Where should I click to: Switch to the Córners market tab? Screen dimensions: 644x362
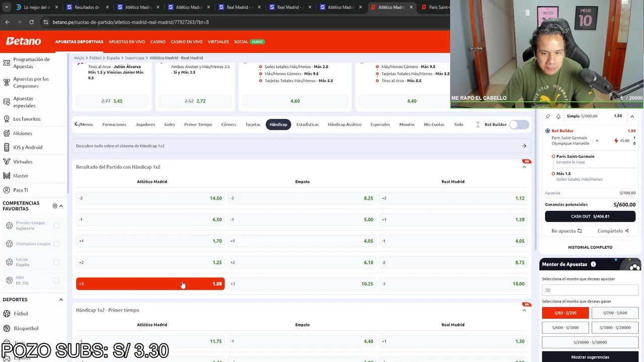pyautogui.click(x=228, y=125)
